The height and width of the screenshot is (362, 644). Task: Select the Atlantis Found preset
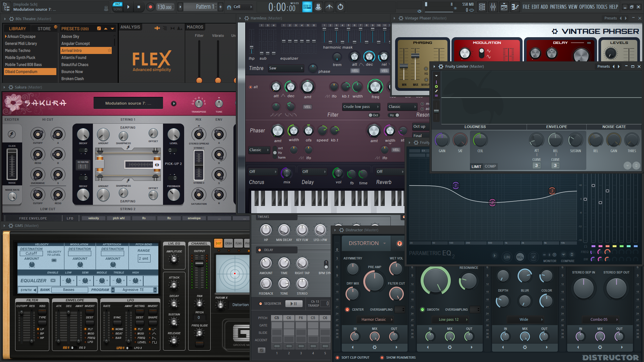point(74,58)
